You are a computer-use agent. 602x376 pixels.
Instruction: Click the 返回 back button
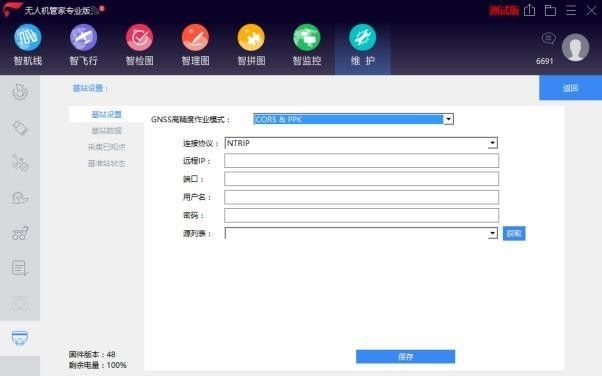pyautogui.click(x=571, y=88)
